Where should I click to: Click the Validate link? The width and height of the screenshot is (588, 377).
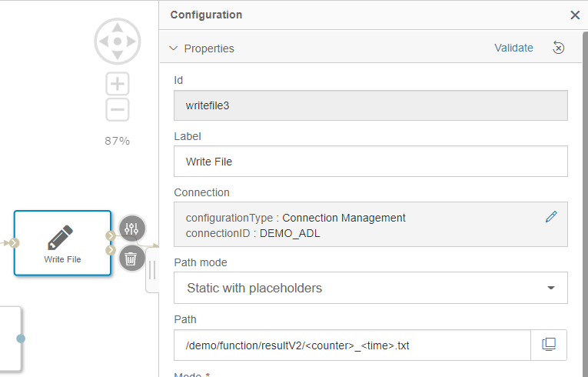tap(513, 48)
